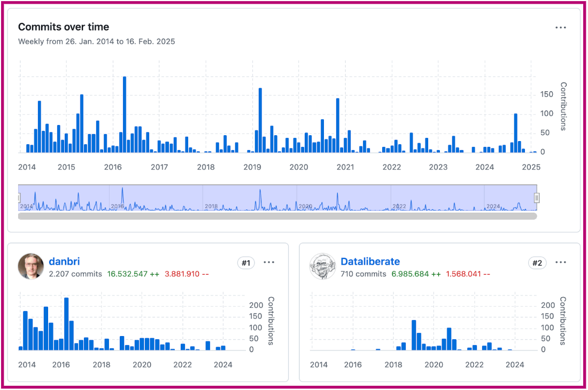
Task: View danbri's 2.207 commits
Action: coord(75,274)
